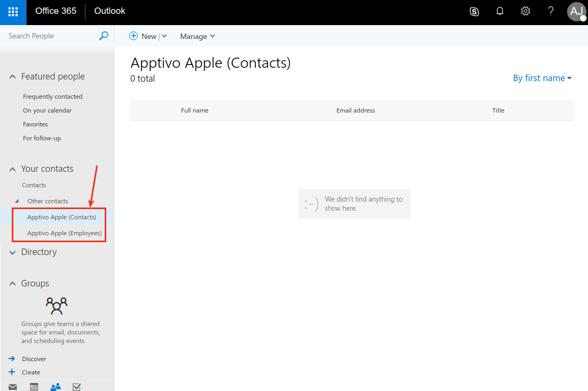Expand the New dropdown arrow
The width and height of the screenshot is (588, 391).
pos(164,36)
